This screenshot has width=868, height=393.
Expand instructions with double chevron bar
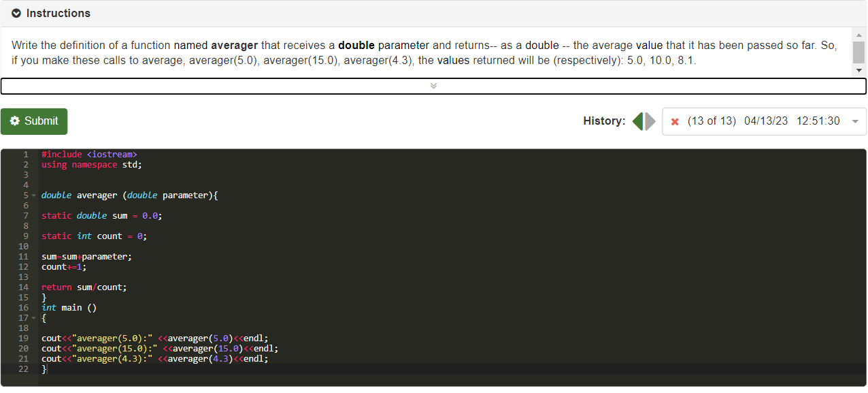[x=433, y=86]
